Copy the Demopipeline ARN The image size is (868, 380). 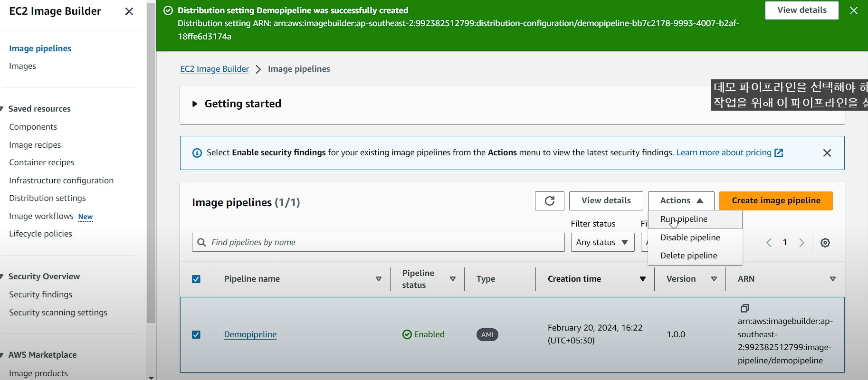click(745, 308)
